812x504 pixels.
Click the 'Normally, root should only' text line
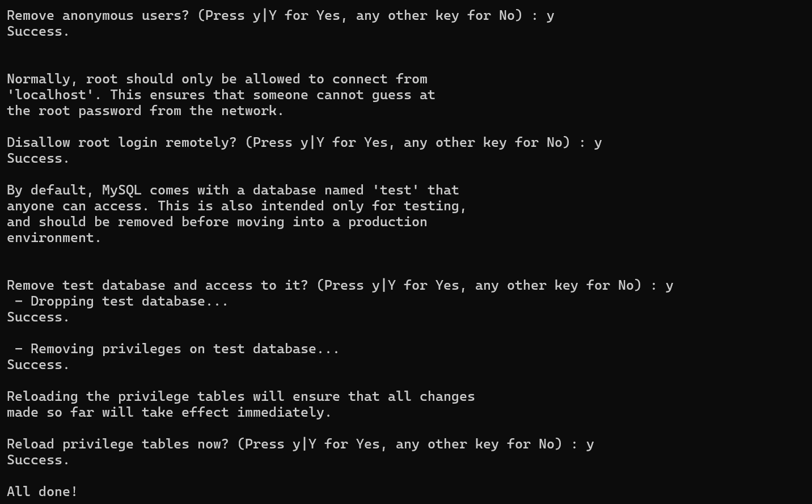tap(217, 79)
